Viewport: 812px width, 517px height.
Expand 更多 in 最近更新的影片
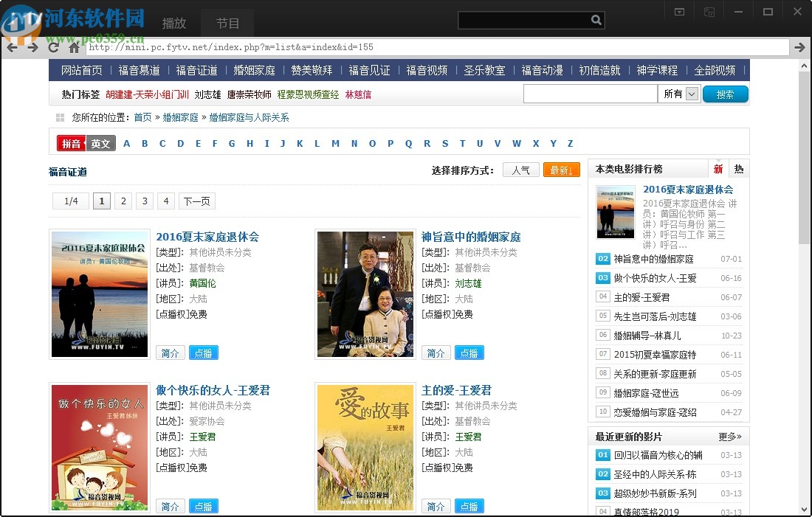click(x=729, y=437)
